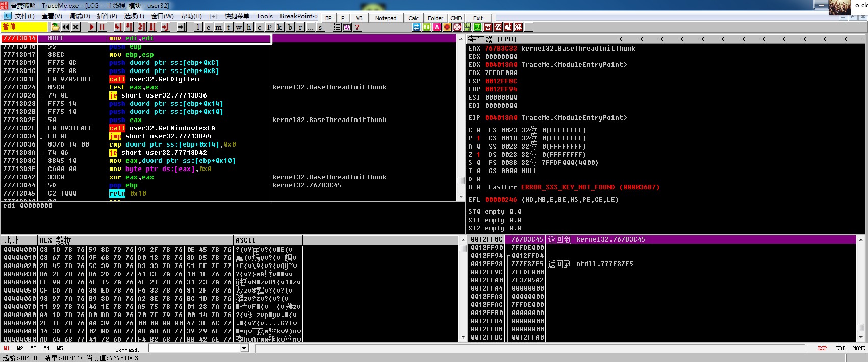Image resolution: width=868 pixels, height=362 pixels.
Task: Switch stack view to ESP mode
Action: (822, 348)
